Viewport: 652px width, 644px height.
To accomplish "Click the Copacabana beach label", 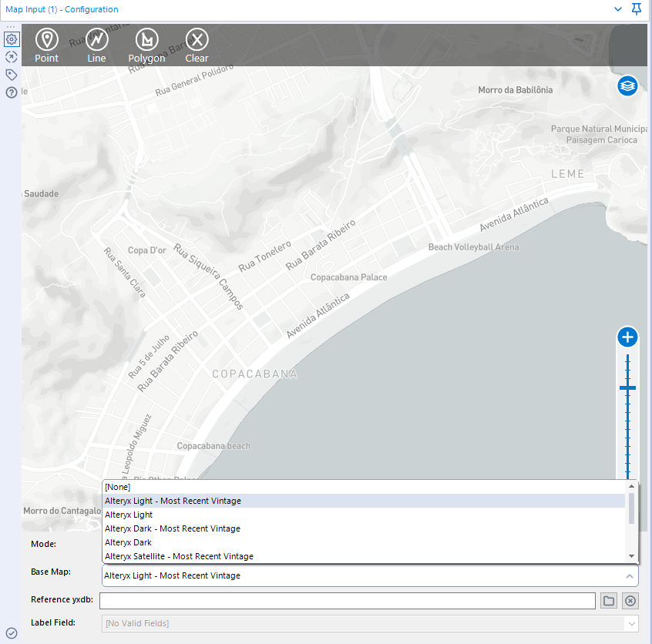I will 213,446.
